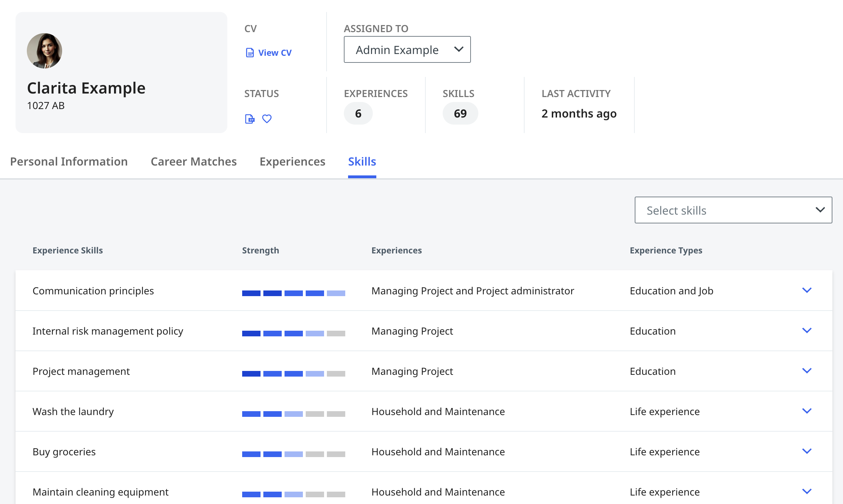Click the Experience Skills column header

(68, 250)
